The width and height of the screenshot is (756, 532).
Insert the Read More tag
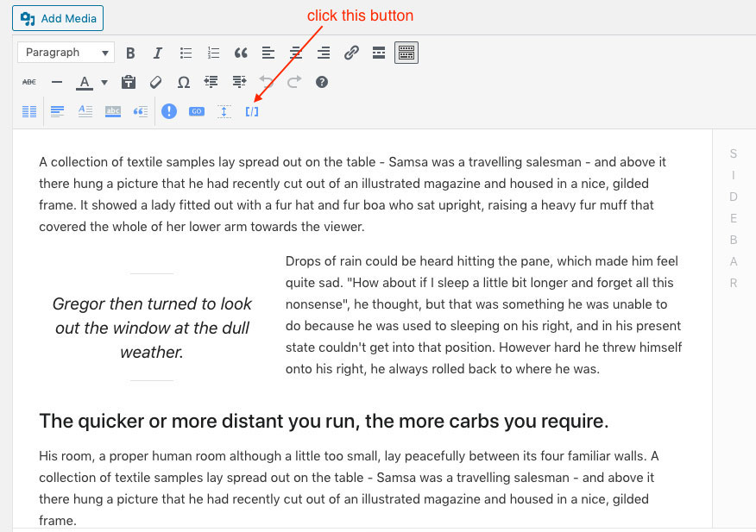tap(379, 53)
